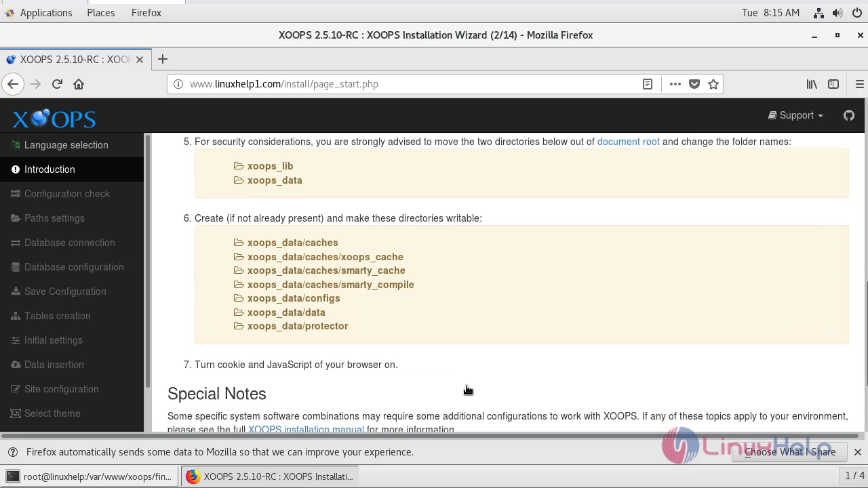Click the forward navigation arrow
Viewport: 868px width, 488px height.
(35, 84)
